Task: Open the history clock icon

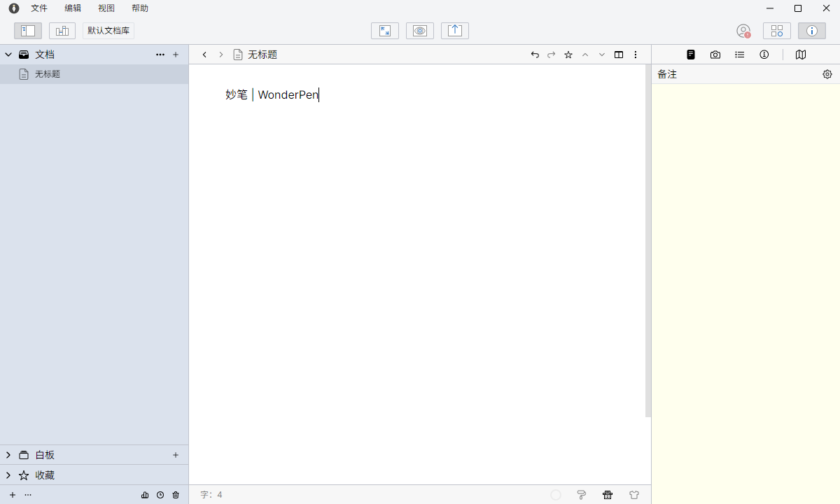Action: pyautogui.click(x=160, y=495)
